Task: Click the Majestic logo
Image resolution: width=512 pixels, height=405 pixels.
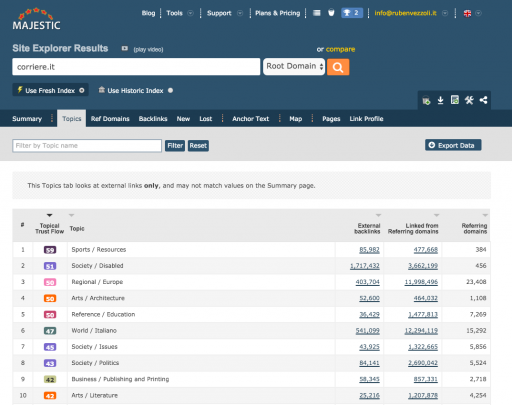Action: (36, 19)
